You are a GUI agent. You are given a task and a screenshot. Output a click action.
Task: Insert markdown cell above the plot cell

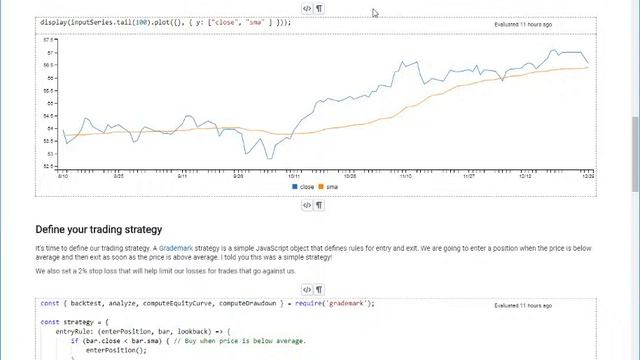point(319,8)
